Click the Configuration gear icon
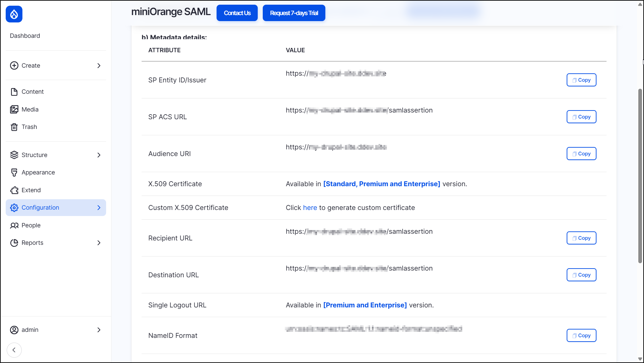644x363 pixels. [14, 208]
